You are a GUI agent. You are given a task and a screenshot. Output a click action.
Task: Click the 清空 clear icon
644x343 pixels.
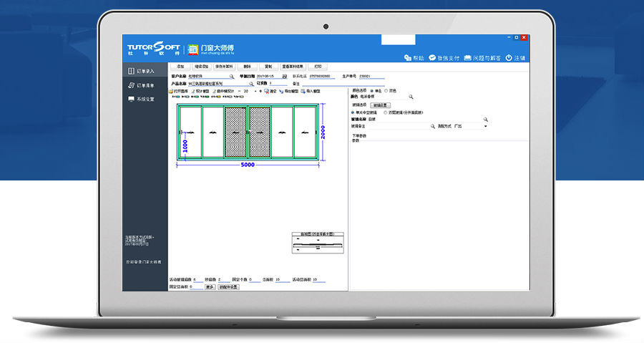[267, 91]
